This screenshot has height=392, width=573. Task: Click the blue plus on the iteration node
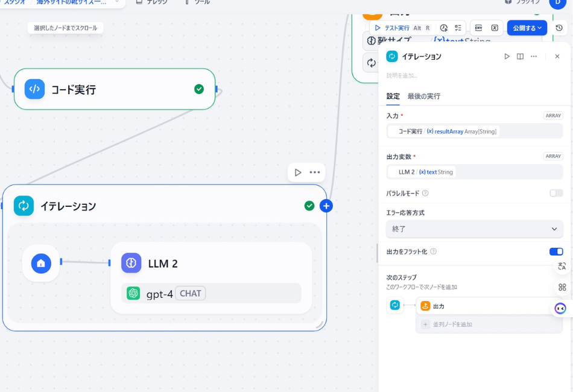(326, 206)
